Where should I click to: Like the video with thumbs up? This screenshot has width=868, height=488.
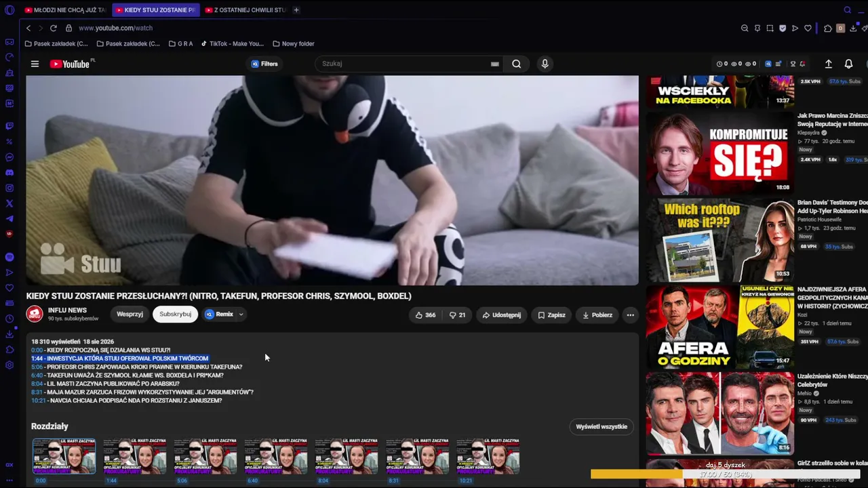[426, 315]
